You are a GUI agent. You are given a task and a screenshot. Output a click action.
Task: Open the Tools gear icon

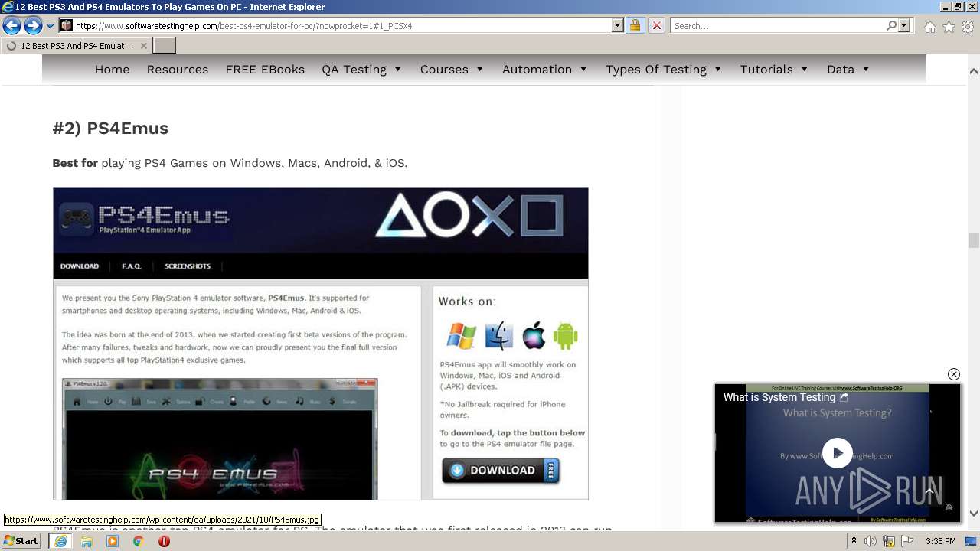click(x=968, y=26)
